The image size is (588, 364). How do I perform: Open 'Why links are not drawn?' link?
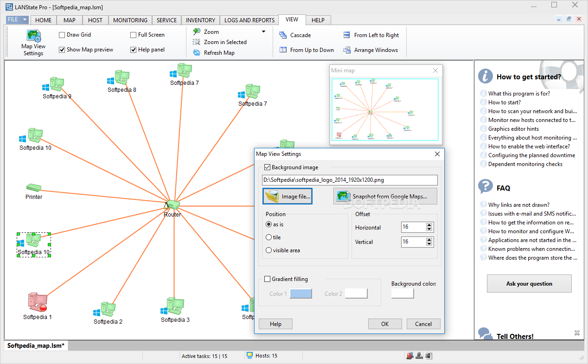[519, 205]
